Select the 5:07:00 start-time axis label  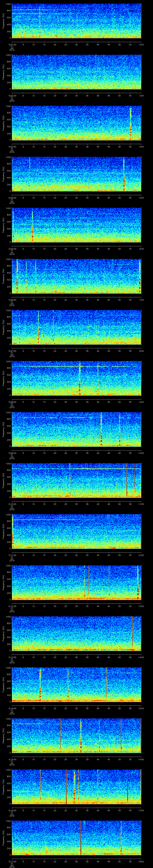12,351
